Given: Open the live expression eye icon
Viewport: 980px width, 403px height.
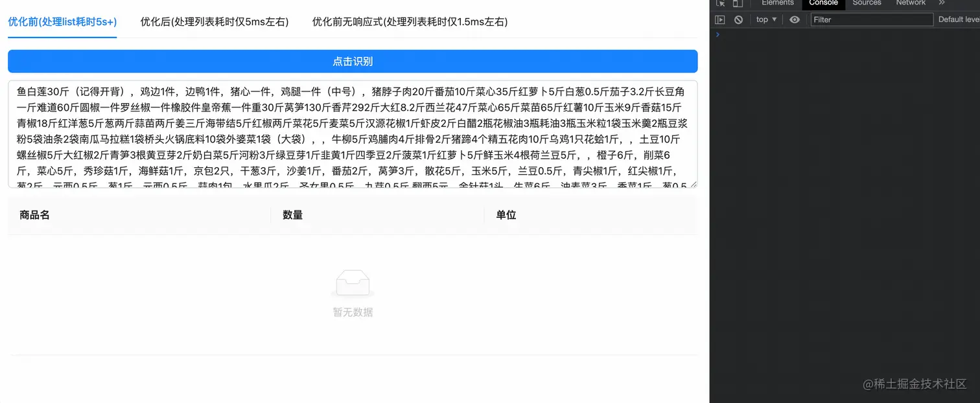Looking at the screenshot, I should [x=795, y=19].
